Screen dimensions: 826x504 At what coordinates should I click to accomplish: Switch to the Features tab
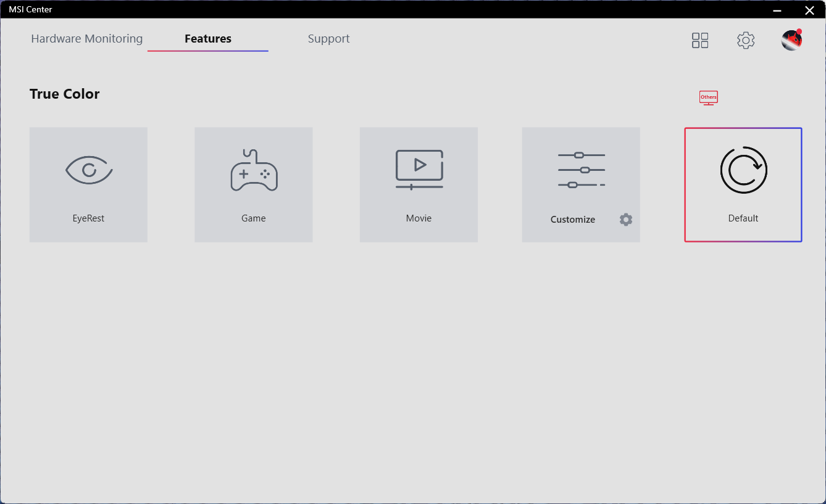tap(208, 39)
